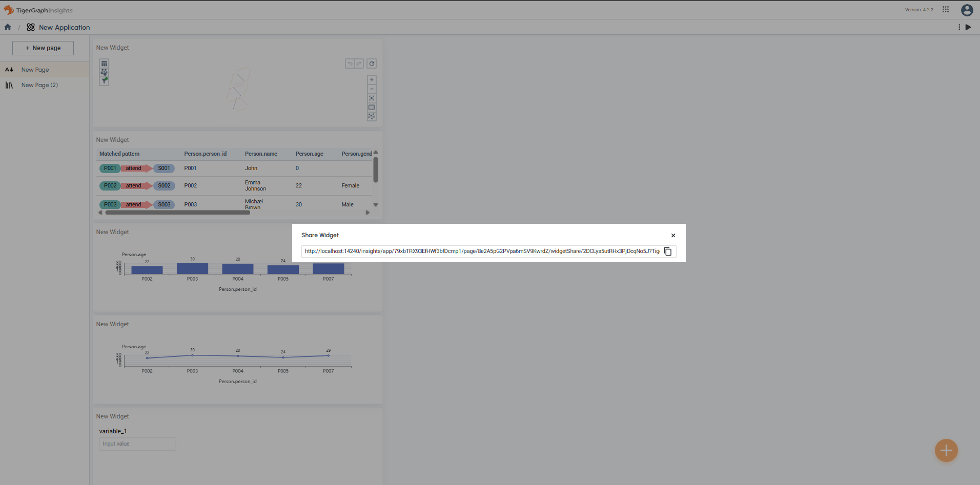Open the user account profile
This screenshot has width=980, height=485.
(x=967, y=10)
